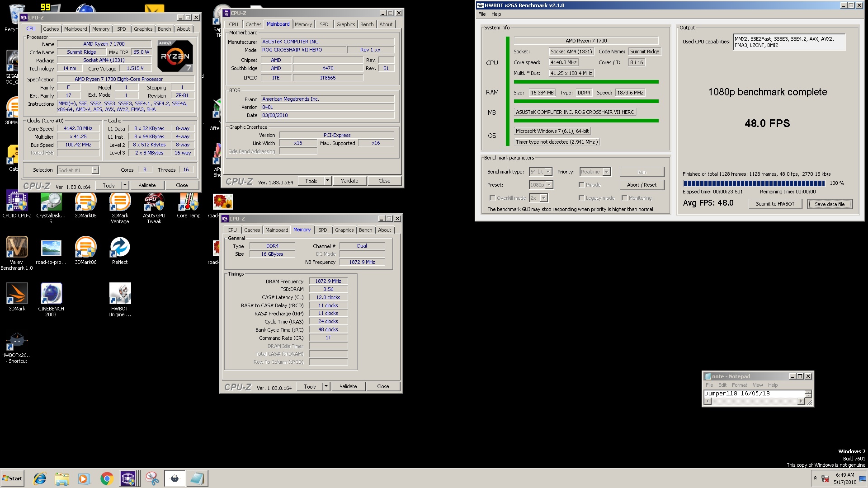Switch to Notepad taskbar button
The height and width of the screenshot is (488, 868).
(x=197, y=479)
